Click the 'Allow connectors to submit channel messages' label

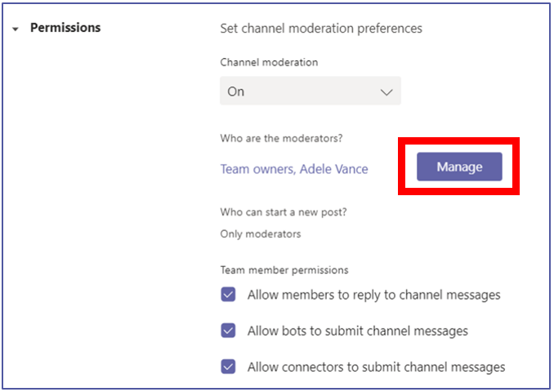pos(377,367)
